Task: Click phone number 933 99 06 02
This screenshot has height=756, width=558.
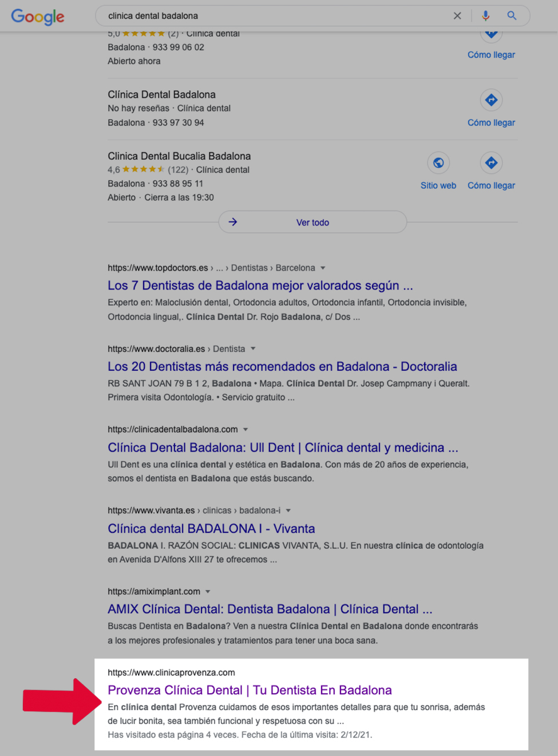Action: point(178,48)
